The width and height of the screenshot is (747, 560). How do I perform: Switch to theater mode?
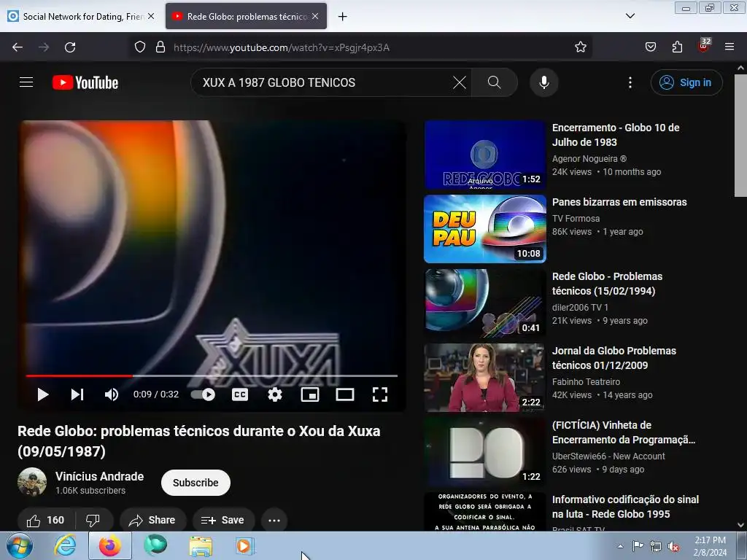point(345,394)
